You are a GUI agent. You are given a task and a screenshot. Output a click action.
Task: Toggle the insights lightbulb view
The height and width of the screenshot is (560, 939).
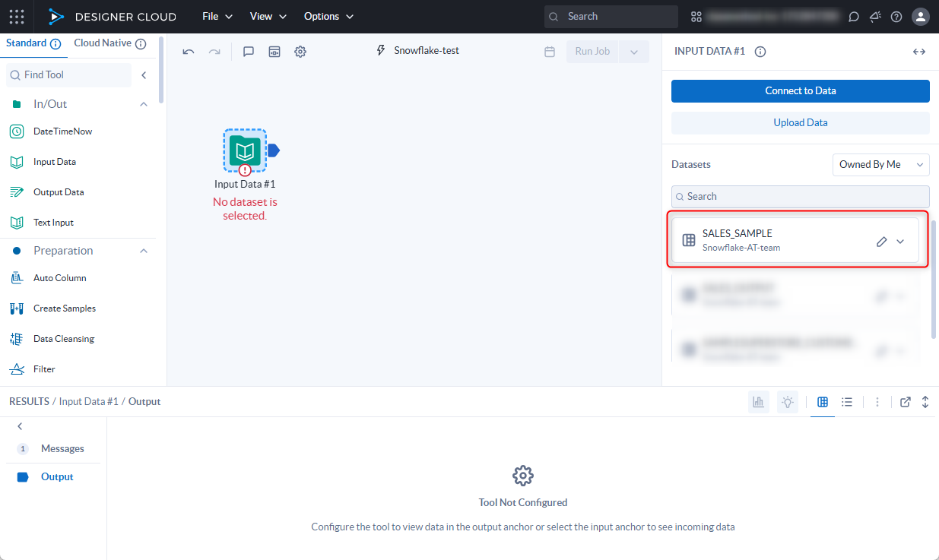tap(788, 402)
